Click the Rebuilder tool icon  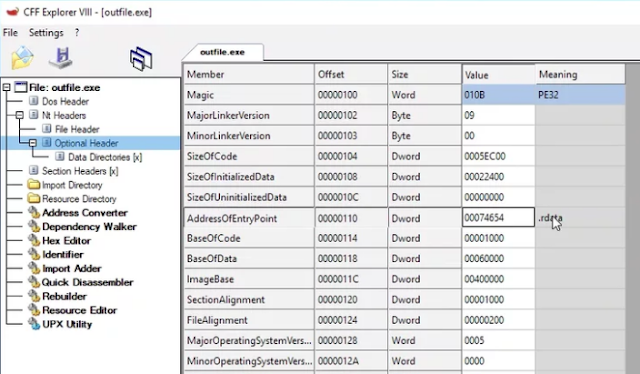point(34,296)
